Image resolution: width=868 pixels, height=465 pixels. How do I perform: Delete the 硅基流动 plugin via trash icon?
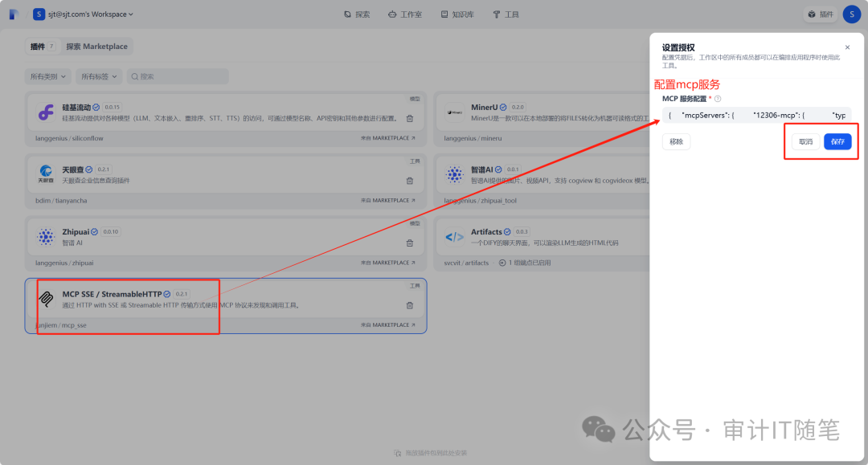click(x=410, y=118)
